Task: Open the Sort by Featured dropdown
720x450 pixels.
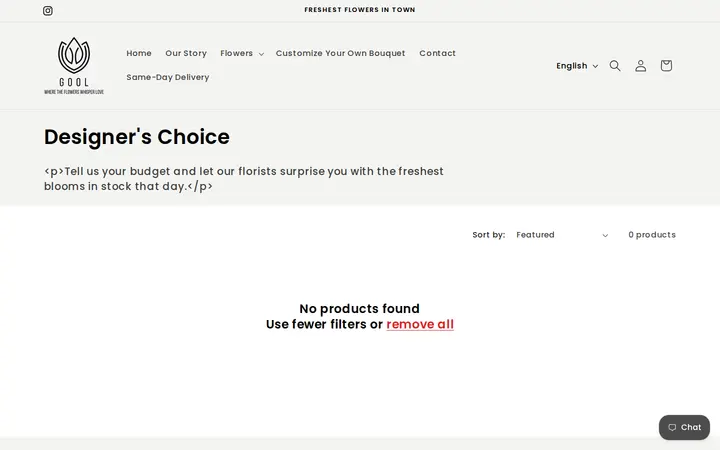Action: point(562,235)
